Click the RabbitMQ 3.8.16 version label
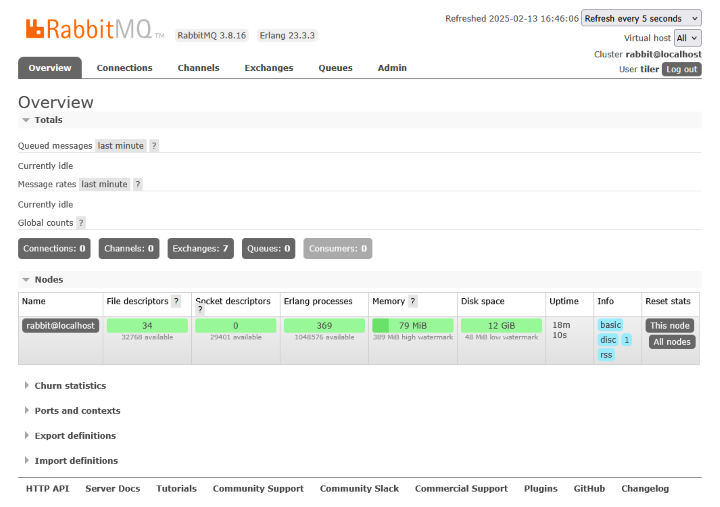 (x=212, y=35)
